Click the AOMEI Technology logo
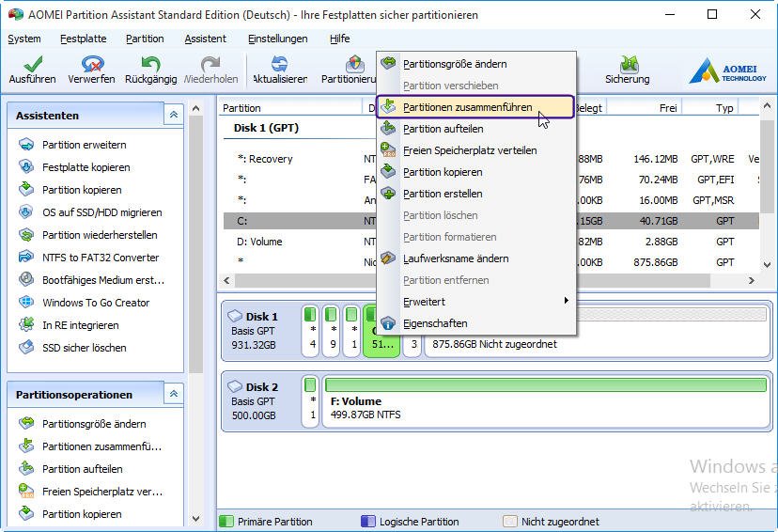The width and height of the screenshot is (778, 532). click(727, 70)
